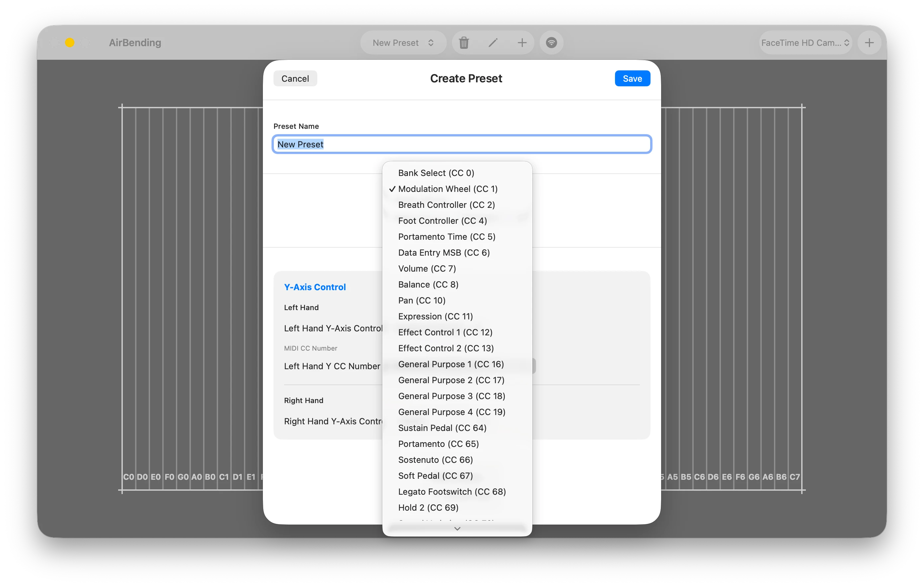The height and width of the screenshot is (587, 924).
Task: Cancel the Create Preset dialog
Action: pyautogui.click(x=295, y=78)
